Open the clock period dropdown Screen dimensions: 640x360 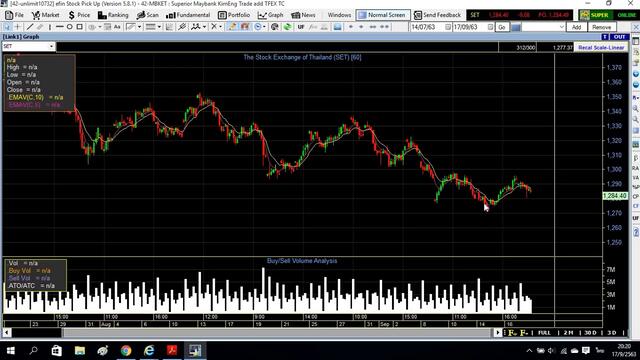264,27
